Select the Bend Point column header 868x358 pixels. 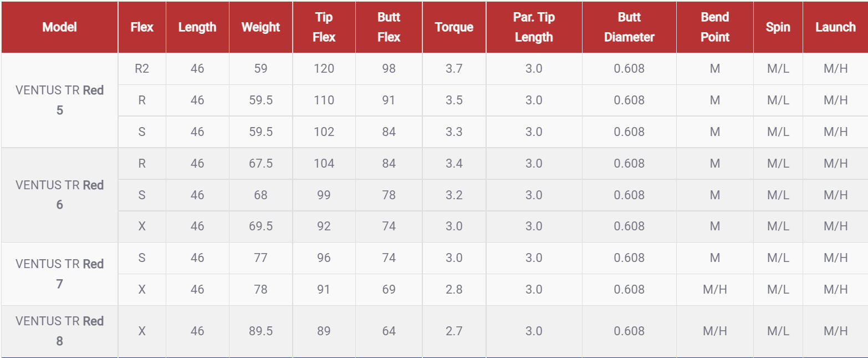(714, 27)
